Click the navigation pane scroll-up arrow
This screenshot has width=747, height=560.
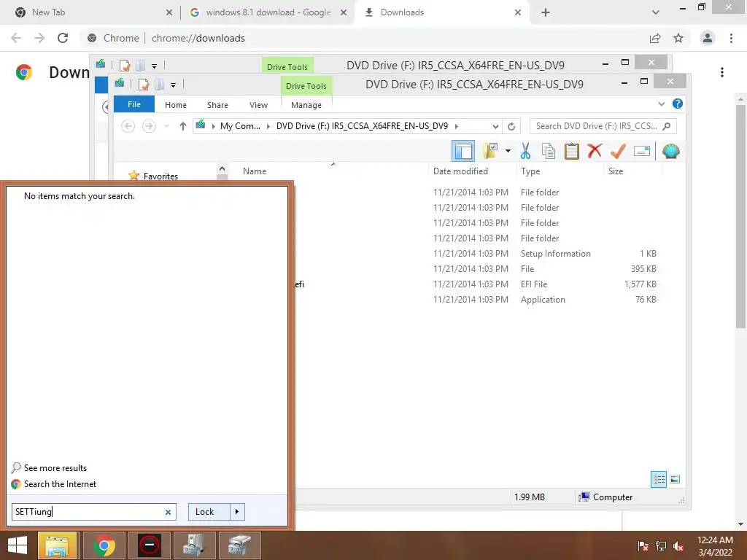pyautogui.click(x=222, y=168)
